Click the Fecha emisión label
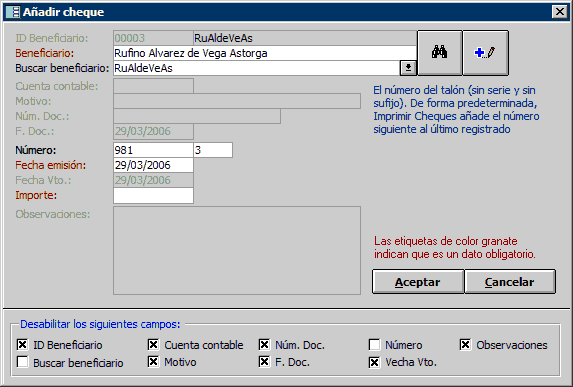This screenshot has width=573, height=387. pos(50,165)
